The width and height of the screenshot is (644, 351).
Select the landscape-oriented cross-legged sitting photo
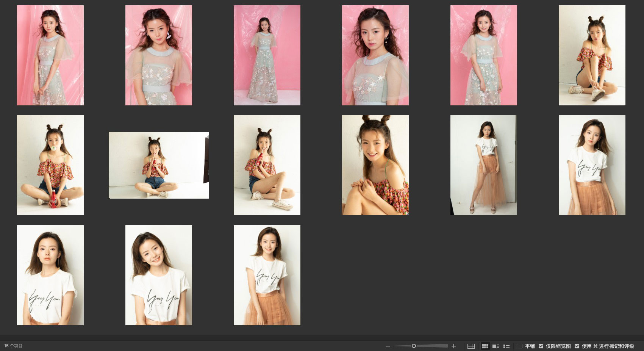click(x=158, y=165)
